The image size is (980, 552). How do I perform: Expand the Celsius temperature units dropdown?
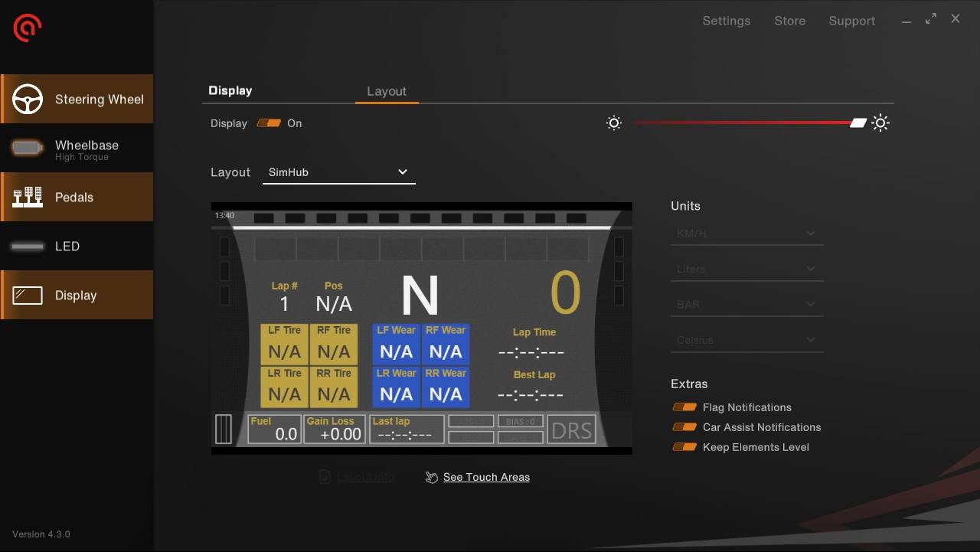(x=746, y=340)
